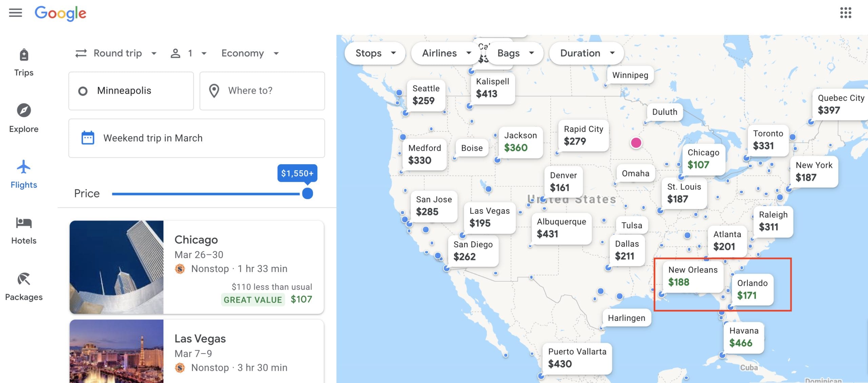
Task: Click the calendar icon for dates
Action: (87, 138)
